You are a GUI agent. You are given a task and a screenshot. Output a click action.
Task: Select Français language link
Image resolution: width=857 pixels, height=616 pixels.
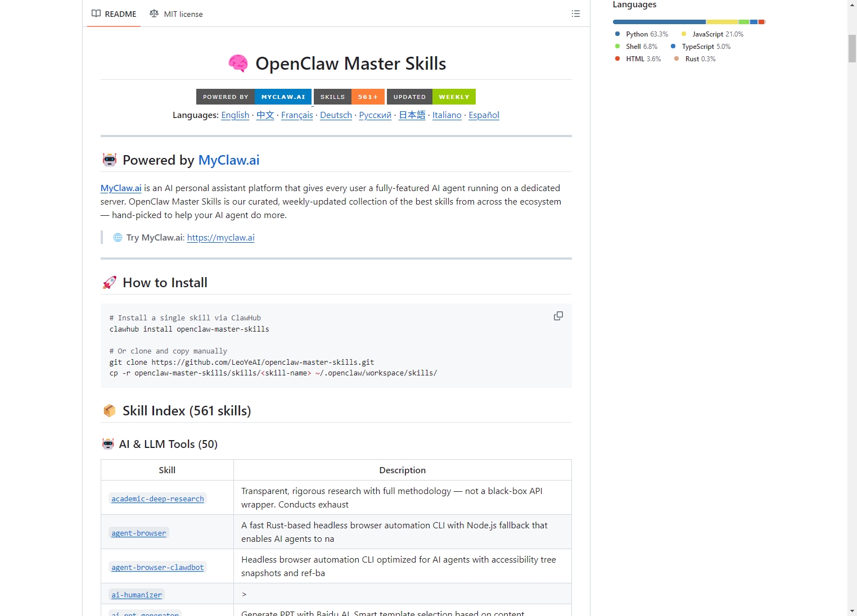297,115
